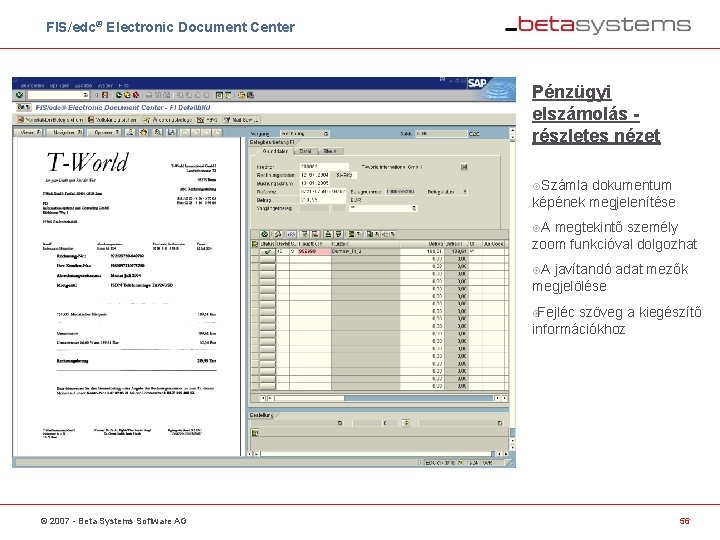Click the Referenz input field

[x=323, y=191]
